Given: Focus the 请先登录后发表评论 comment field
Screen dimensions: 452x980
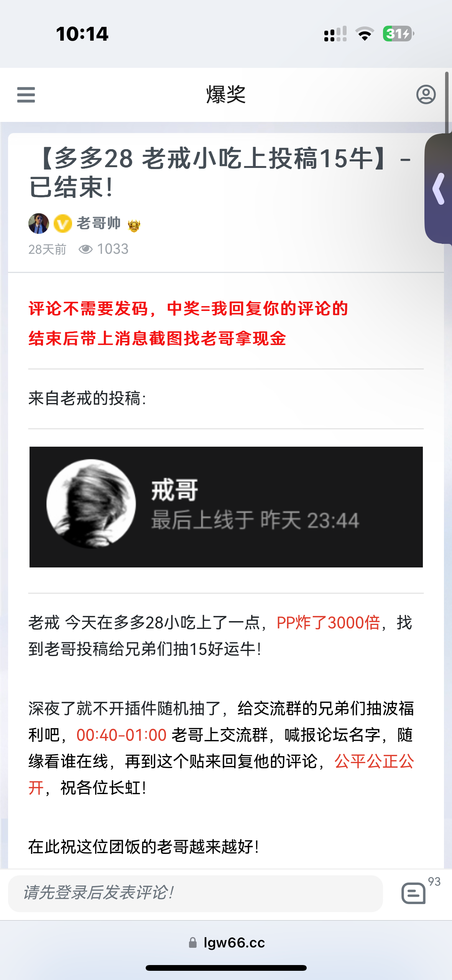Looking at the screenshot, I should 196,893.
